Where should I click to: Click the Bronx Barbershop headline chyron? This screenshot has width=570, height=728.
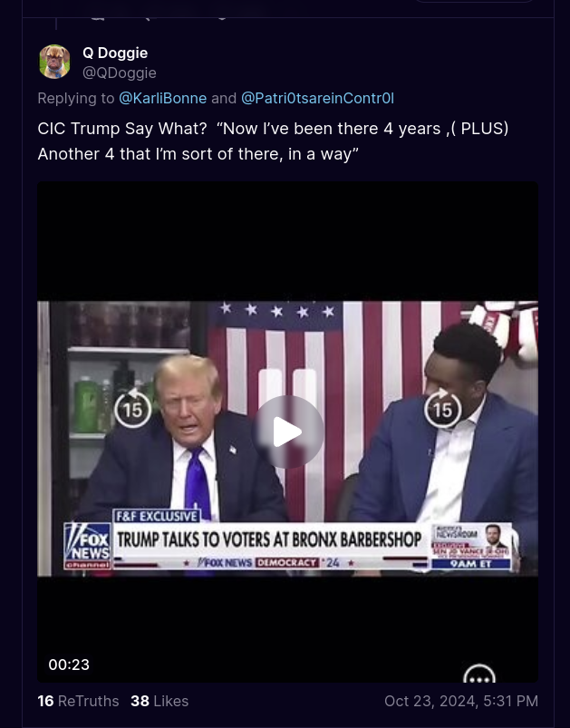point(269,539)
